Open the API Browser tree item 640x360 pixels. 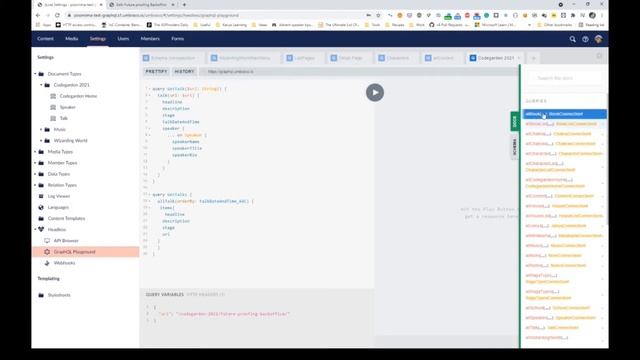coord(66,241)
